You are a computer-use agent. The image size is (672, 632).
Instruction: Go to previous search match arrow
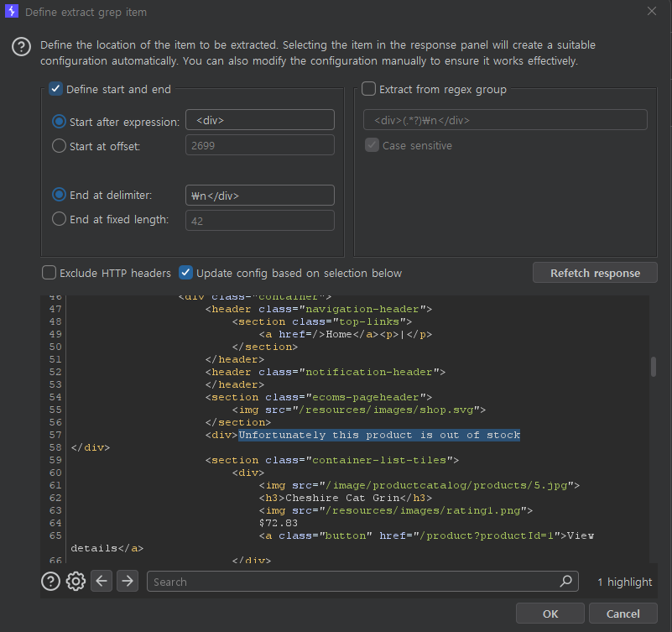(102, 581)
